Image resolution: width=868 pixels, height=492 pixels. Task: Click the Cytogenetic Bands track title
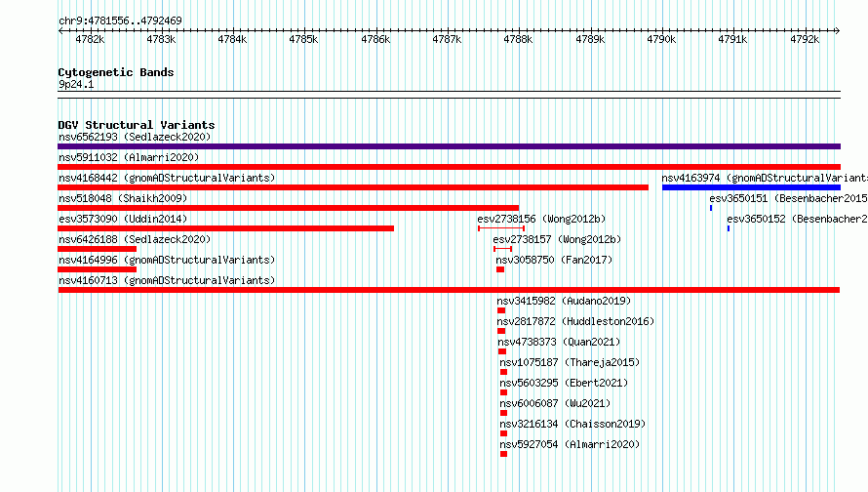pos(116,72)
